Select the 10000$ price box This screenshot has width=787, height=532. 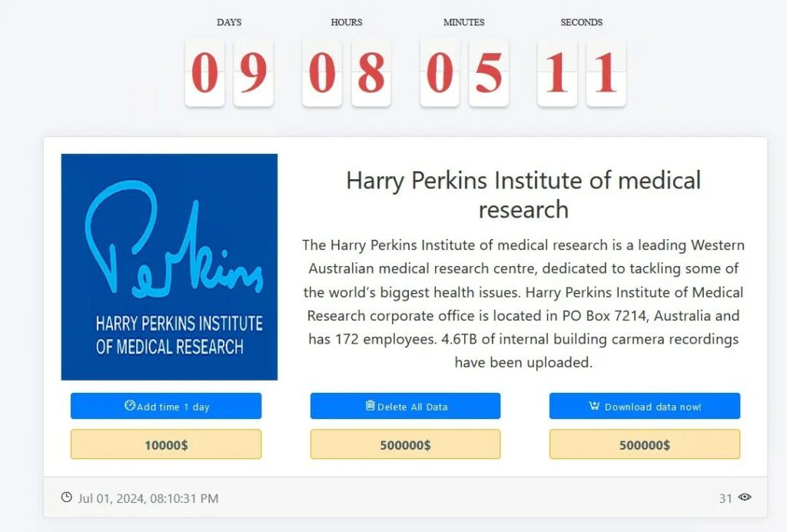click(166, 444)
